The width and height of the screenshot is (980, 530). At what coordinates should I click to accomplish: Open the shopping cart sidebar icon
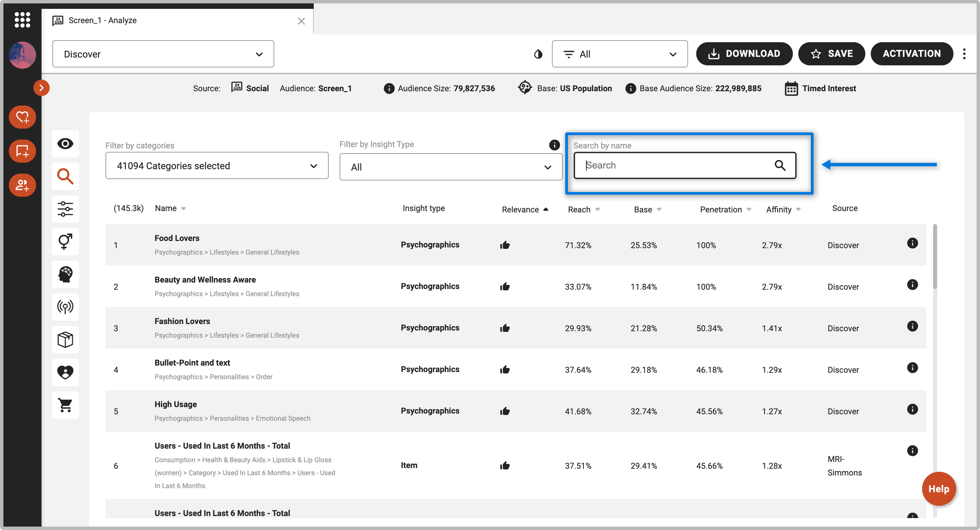coord(65,405)
